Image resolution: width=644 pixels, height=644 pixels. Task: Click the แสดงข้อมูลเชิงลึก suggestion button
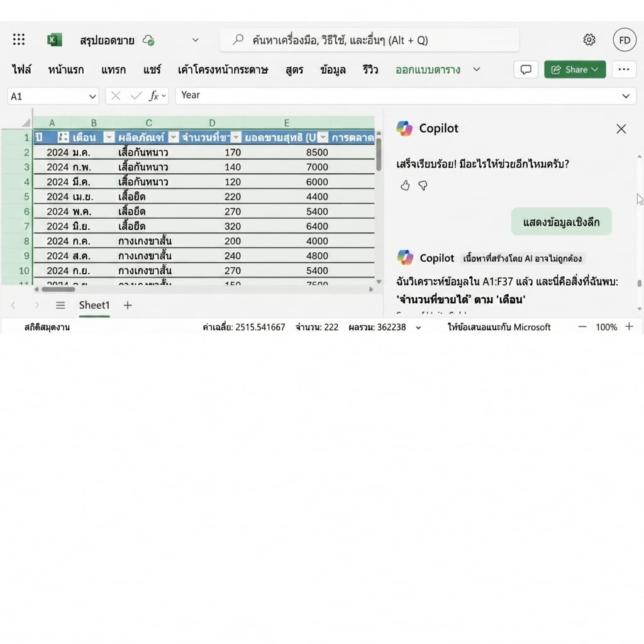click(x=561, y=222)
